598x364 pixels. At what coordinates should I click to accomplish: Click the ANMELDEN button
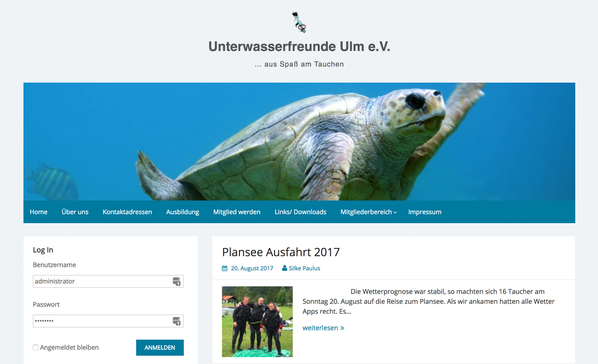pos(160,347)
